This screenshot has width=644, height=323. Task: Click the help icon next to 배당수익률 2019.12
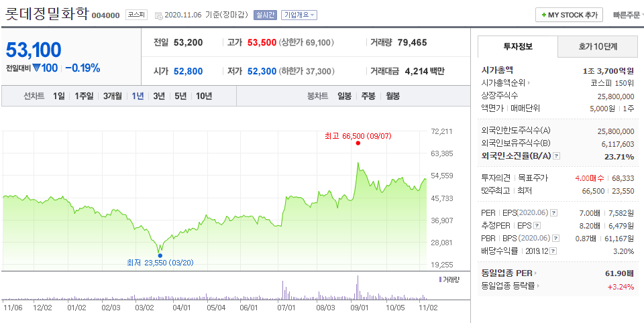[554, 251]
